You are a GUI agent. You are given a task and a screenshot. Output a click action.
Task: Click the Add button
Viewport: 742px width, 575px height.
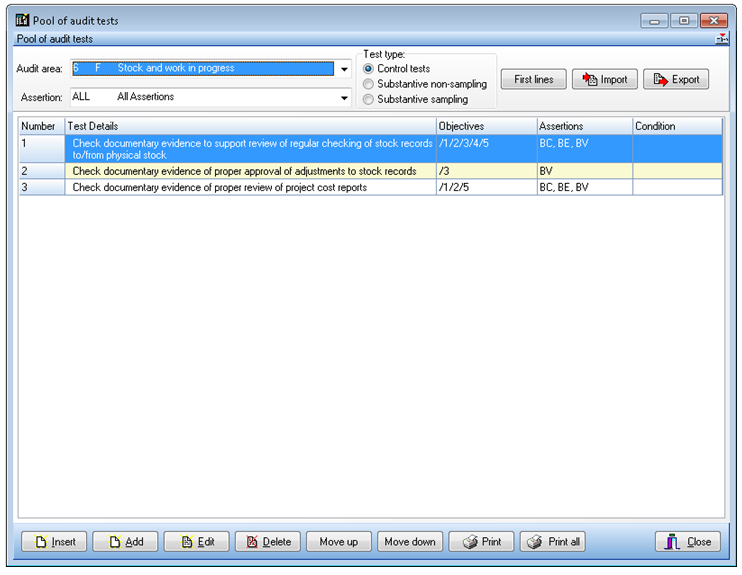(125, 541)
